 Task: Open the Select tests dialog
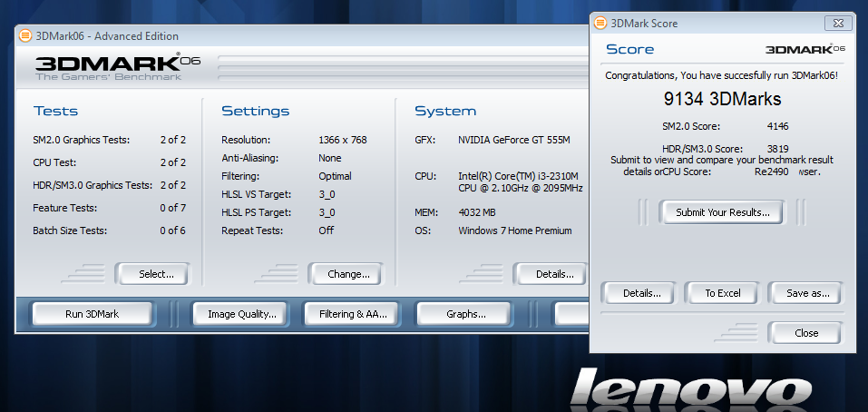tap(152, 274)
